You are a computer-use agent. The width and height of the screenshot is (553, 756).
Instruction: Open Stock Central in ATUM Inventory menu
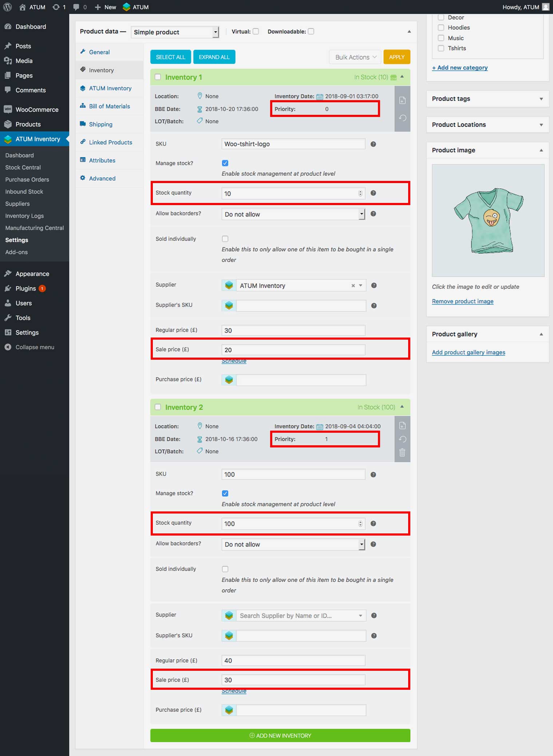tap(23, 167)
